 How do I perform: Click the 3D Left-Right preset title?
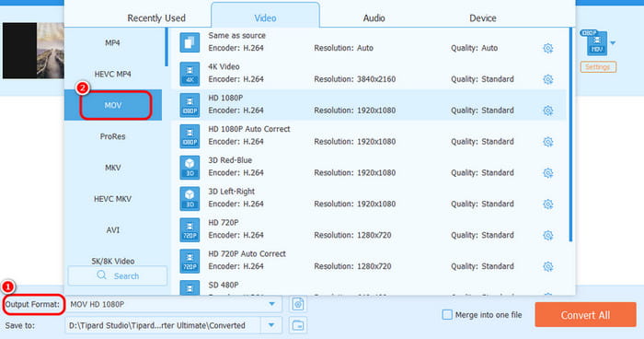pos(231,192)
